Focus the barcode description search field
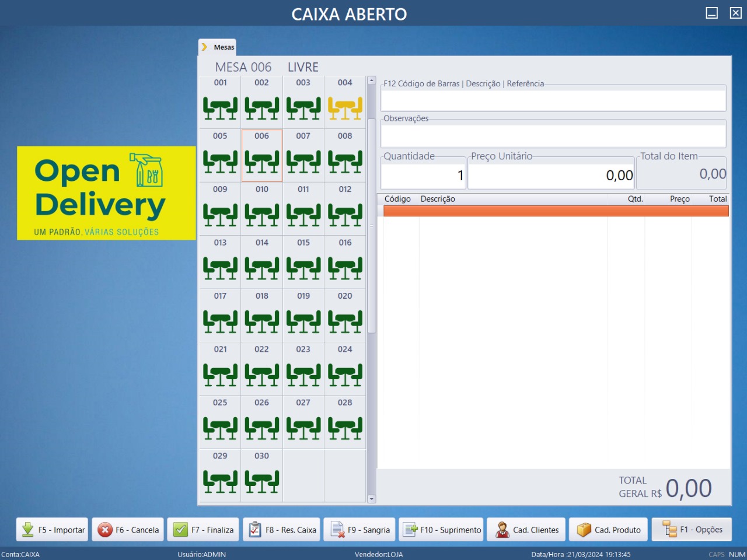This screenshot has width=747, height=560. [553, 101]
